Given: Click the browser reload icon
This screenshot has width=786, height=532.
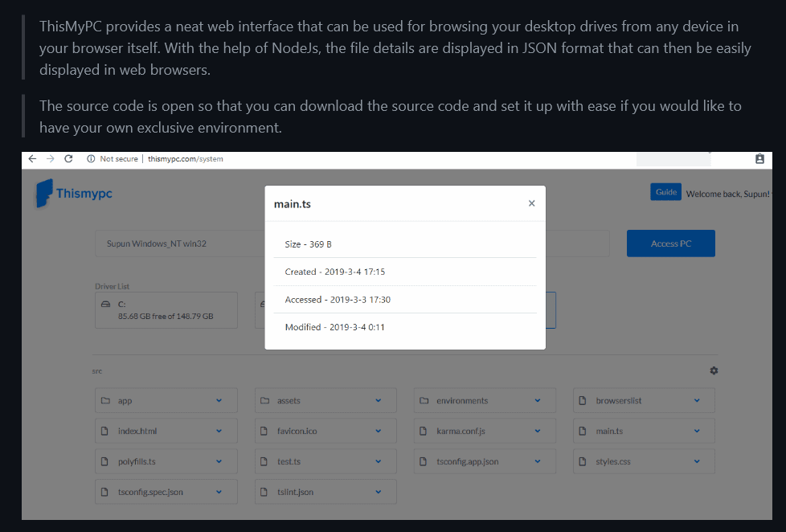Looking at the screenshot, I should 68,159.
